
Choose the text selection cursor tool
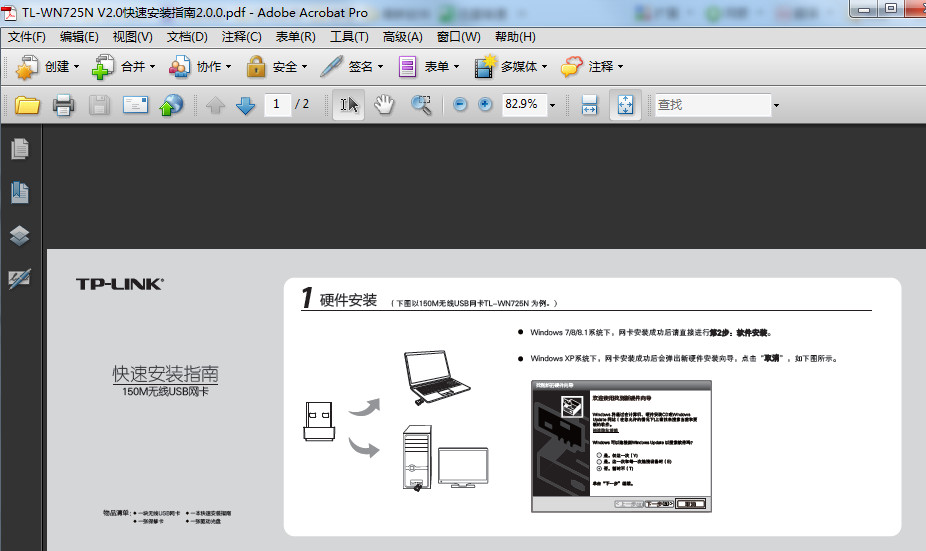(348, 105)
